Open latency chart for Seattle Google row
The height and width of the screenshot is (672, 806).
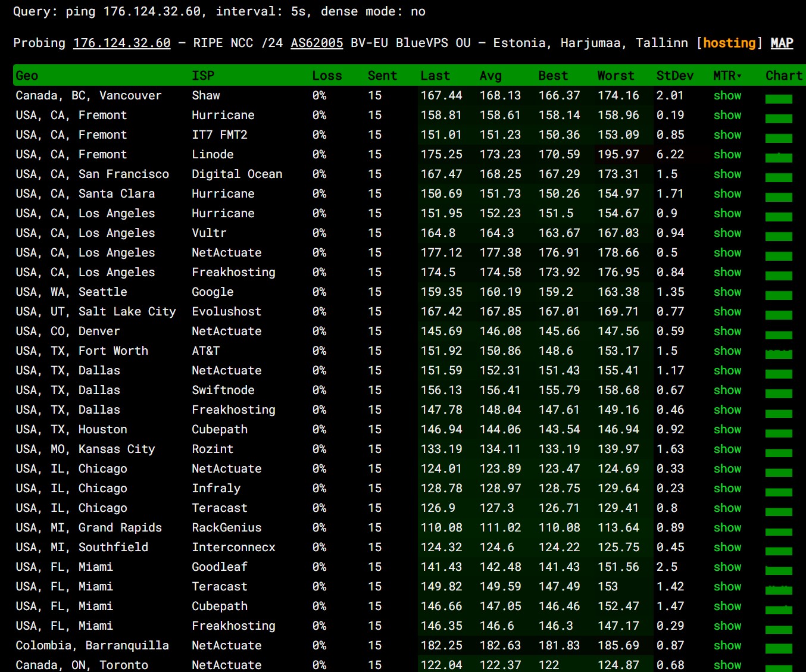pyautogui.click(x=779, y=295)
